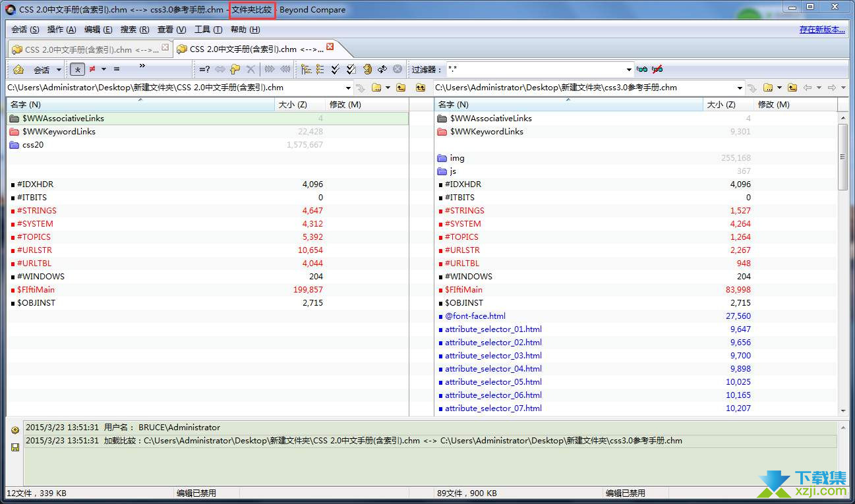Click the save log disk icon
Image resolution: width=855 pixels, height=504 pixels.
tap(15, 447)
